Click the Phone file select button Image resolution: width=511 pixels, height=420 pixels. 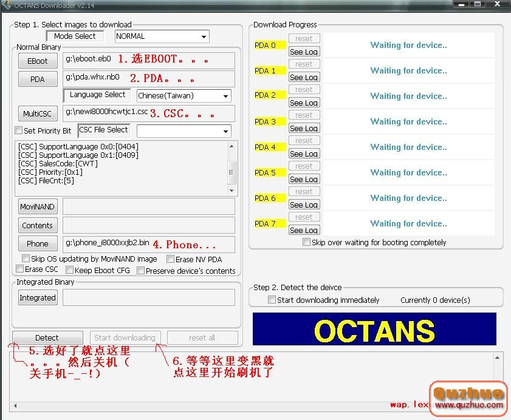(38, 243)
